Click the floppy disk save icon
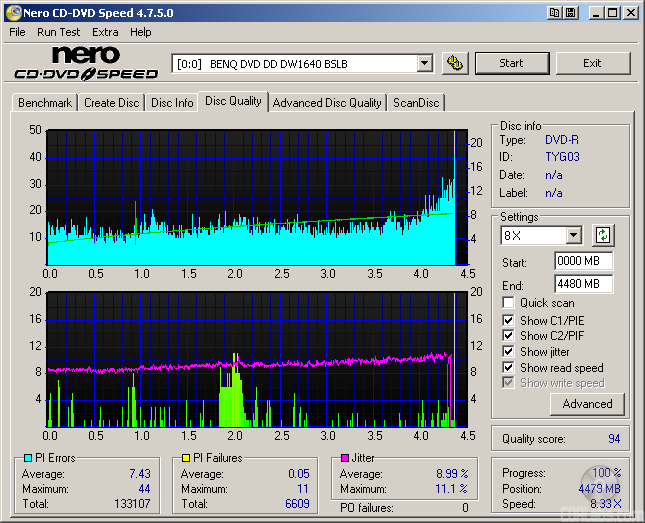The width and height of the screenshot is (645, 523). pos(570,12)
